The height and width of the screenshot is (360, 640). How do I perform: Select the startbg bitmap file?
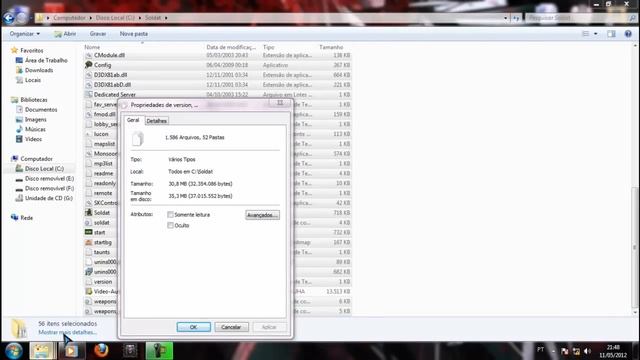(102, 242)
